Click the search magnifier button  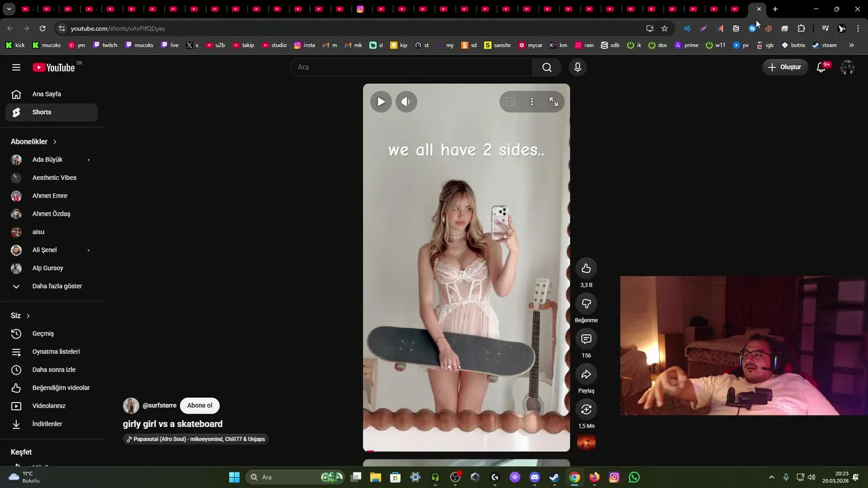(547, 67)
